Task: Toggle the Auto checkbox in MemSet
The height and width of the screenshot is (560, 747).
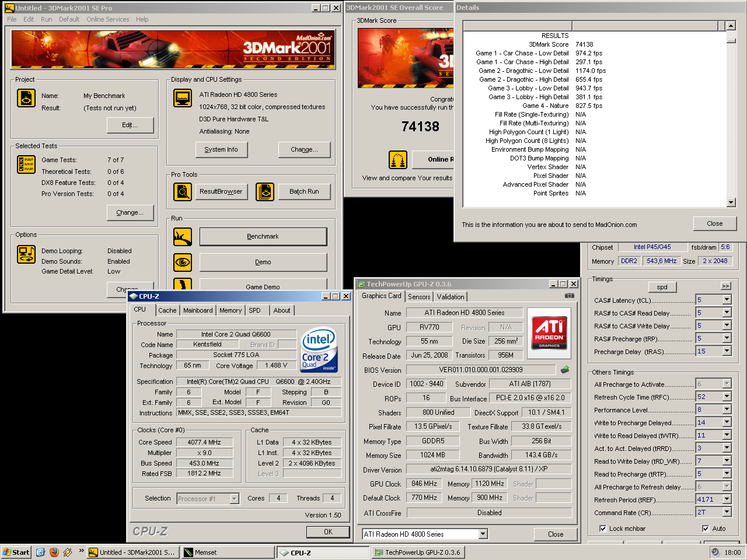Action: 706,528
